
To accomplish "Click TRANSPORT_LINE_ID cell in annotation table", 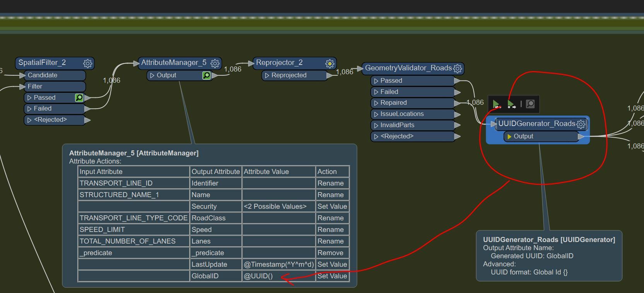I will (x=134, y=183).
